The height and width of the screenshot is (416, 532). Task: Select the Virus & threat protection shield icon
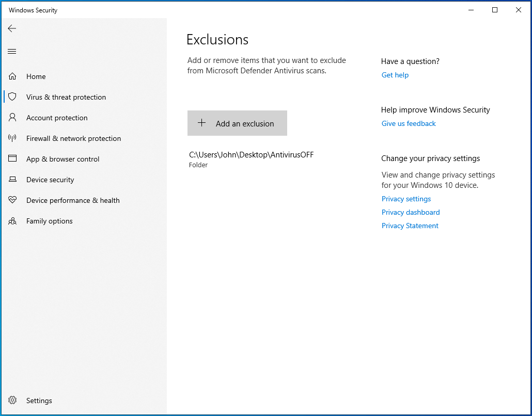point(12,97)
